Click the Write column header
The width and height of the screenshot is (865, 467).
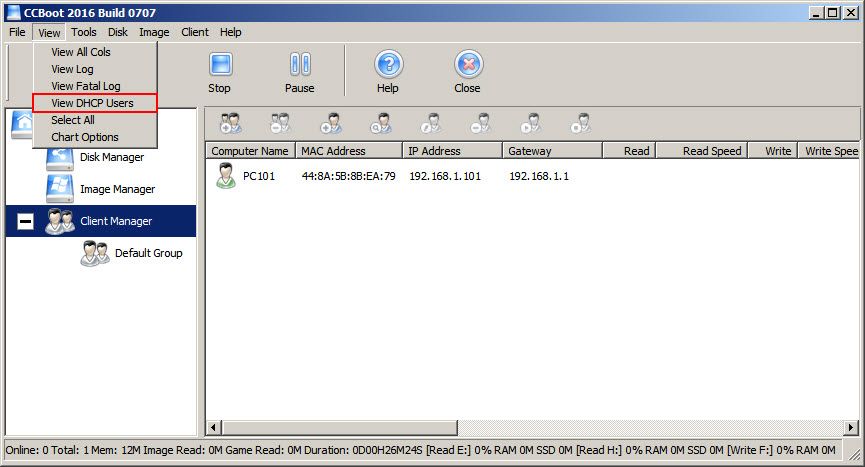click(772, 151)
